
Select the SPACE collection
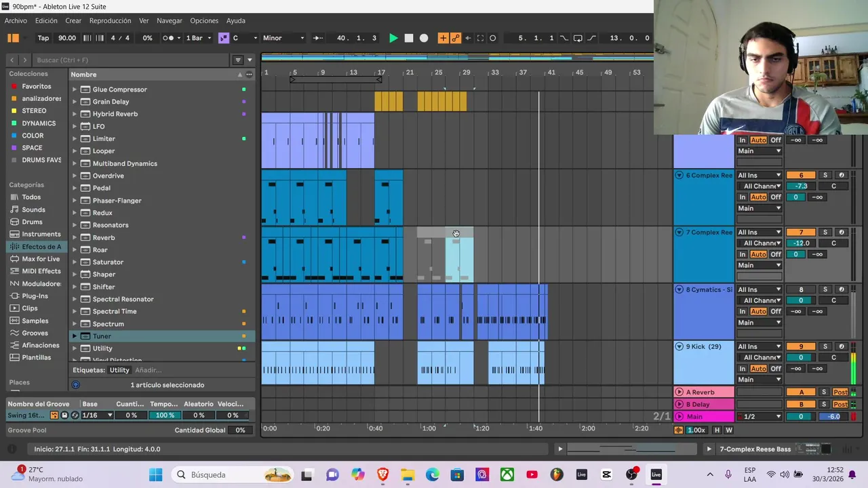(32, 148)
